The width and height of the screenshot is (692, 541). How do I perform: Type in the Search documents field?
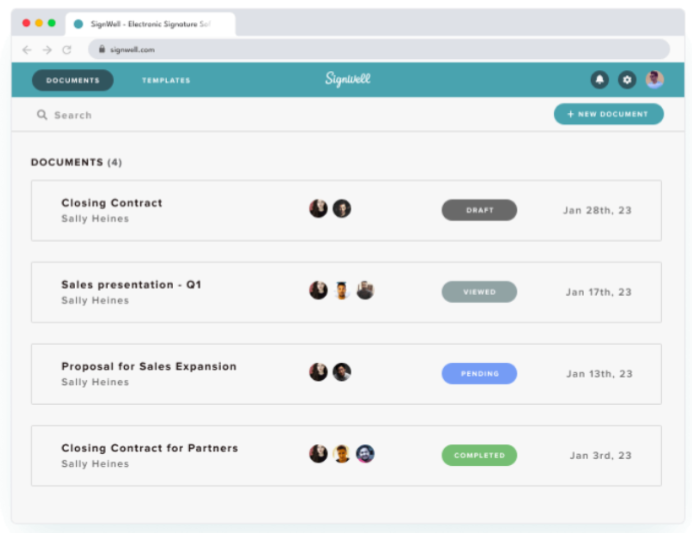click(x=150, y=115)
